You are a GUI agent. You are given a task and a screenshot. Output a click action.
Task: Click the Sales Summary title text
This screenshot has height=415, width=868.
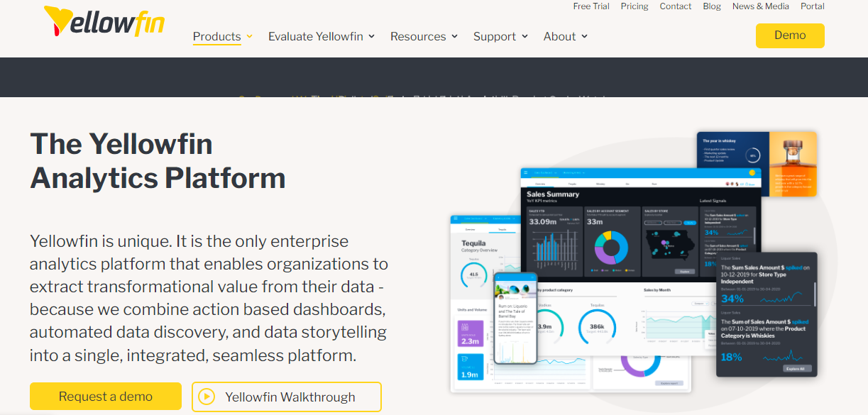point(553,194)
